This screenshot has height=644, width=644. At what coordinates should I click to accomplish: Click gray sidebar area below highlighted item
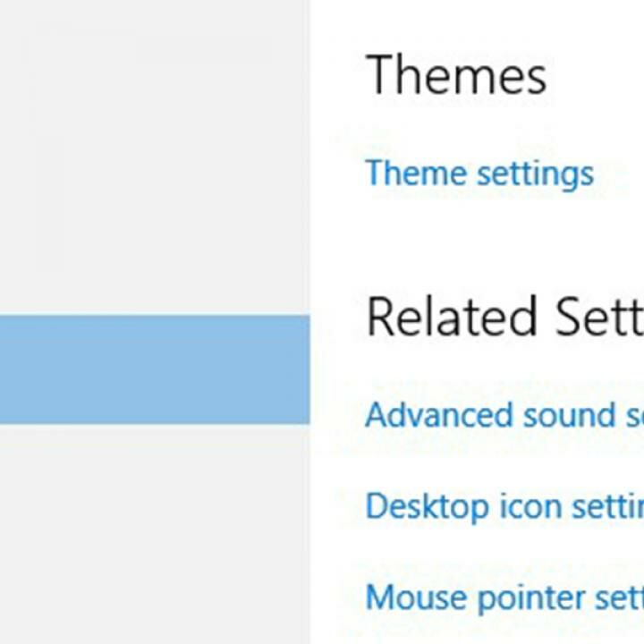(154, 537)
